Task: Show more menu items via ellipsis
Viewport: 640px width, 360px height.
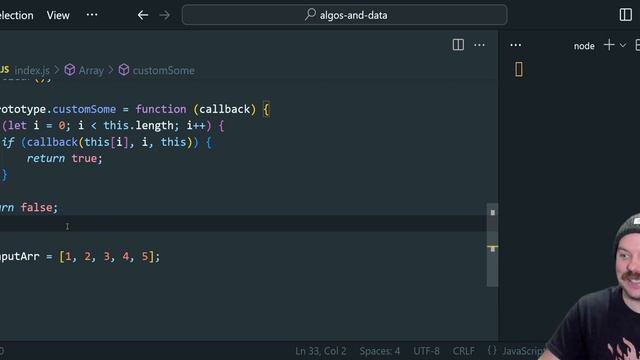Action: coord(92,15)
